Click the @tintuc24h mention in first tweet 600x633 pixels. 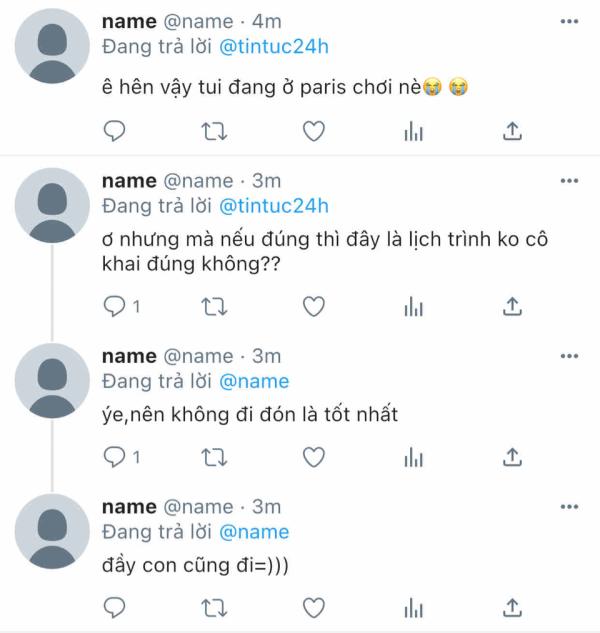coord(273,46)
